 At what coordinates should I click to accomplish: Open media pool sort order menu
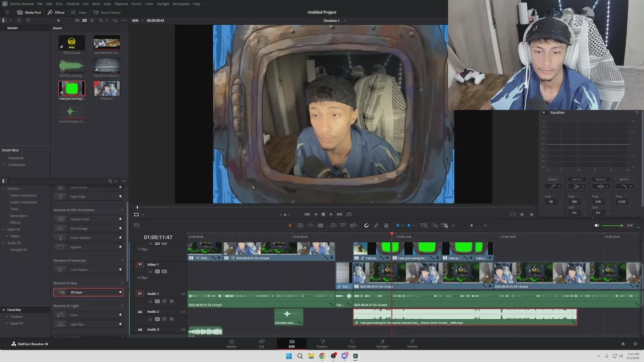click(115, 21)
